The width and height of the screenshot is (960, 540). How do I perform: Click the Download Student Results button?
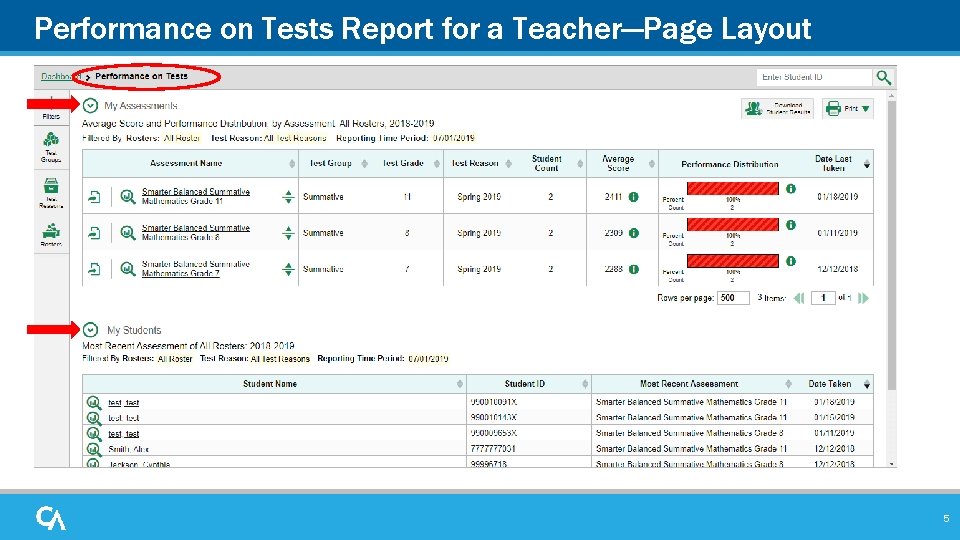tap(777, 109)
